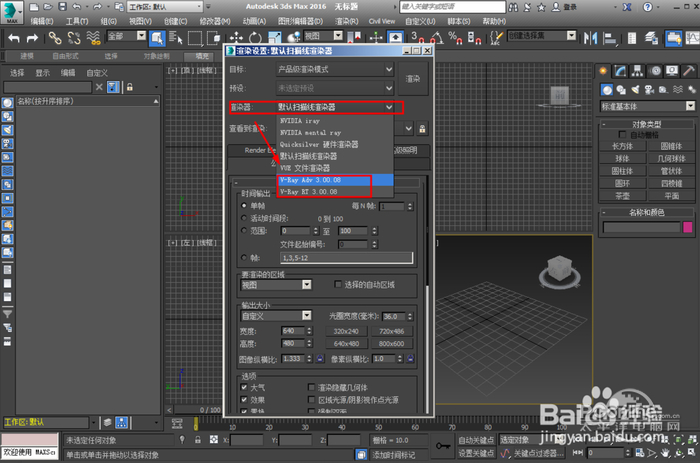This screenshot has width=700, height=463.
Task: Click the Undo arrow in main toolbar
Action: [14, 38]
